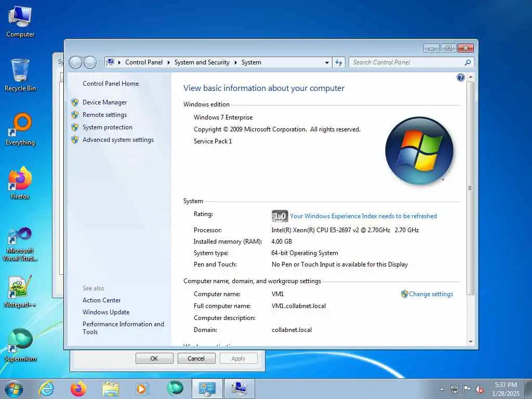Expand the arrow after Control Panel breadcrumb
The image size is (532, 399).
(x=169, y=62)
